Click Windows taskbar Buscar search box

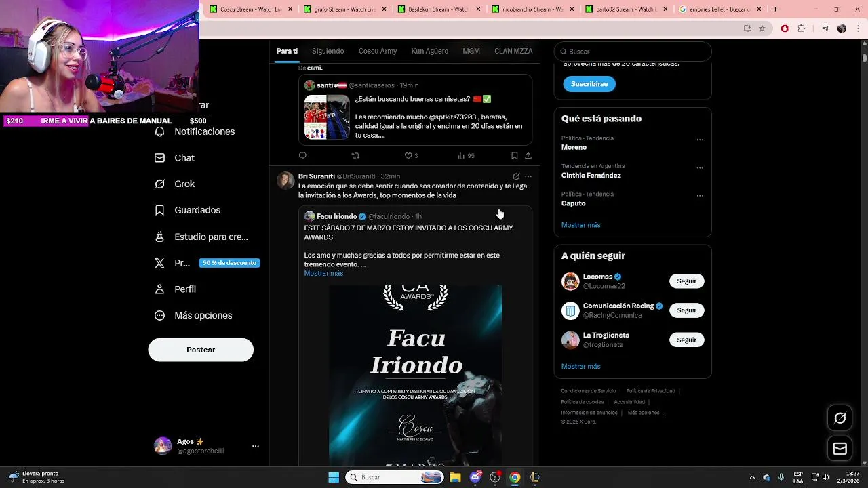pyautogui.click(x=395, y=477)
